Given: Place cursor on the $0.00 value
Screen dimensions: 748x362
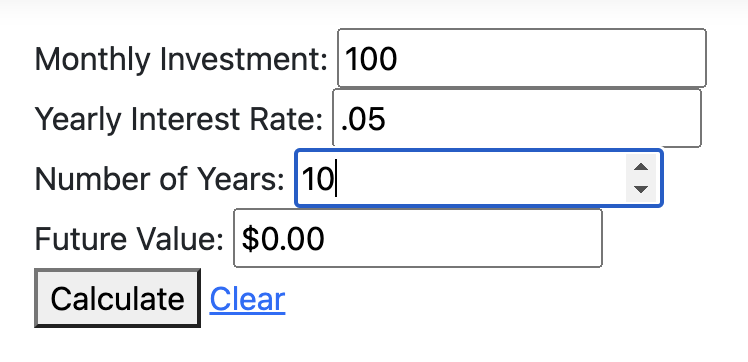Looking at the screenshot, I should [283, 239].
